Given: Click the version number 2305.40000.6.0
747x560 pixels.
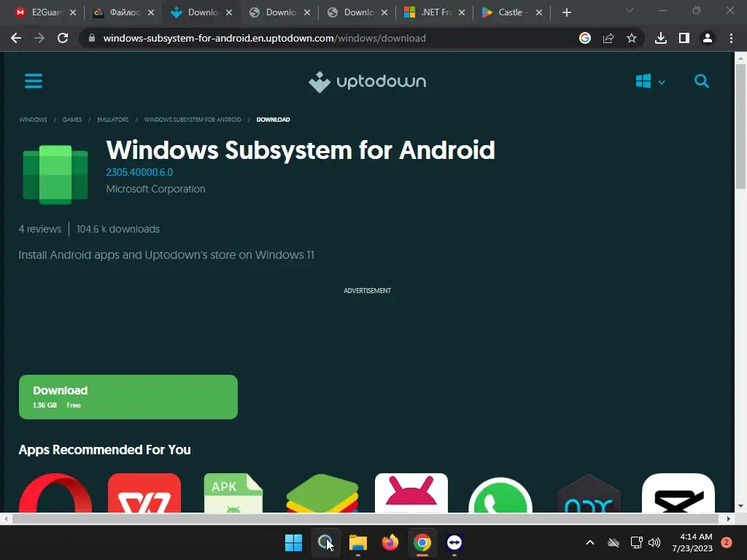Looking at the screenshot, I should point(139,172).
